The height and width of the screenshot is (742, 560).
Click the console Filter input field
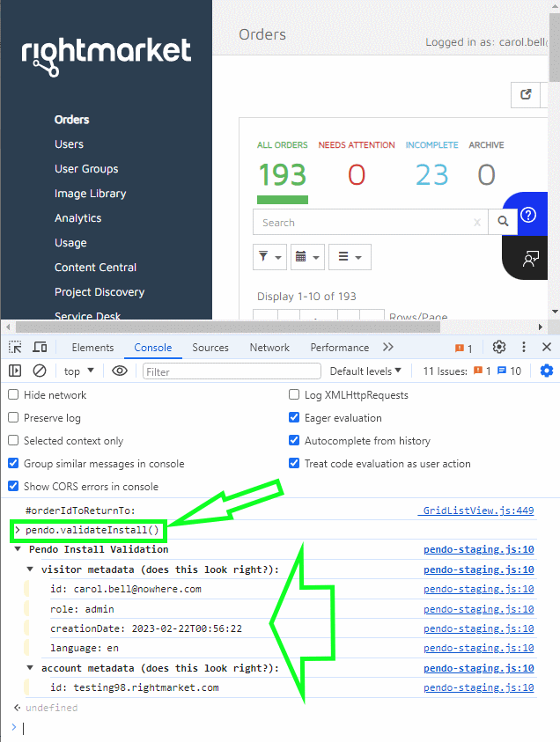(232, 371)
